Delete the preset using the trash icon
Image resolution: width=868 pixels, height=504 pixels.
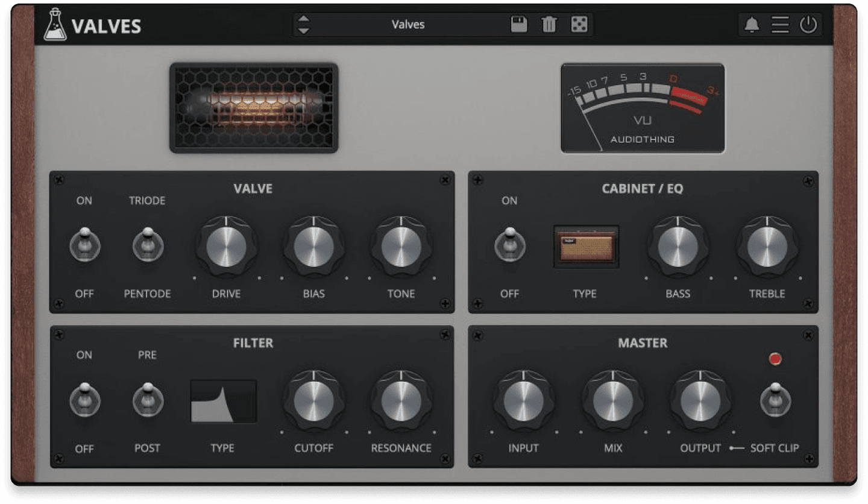(549, 25)
